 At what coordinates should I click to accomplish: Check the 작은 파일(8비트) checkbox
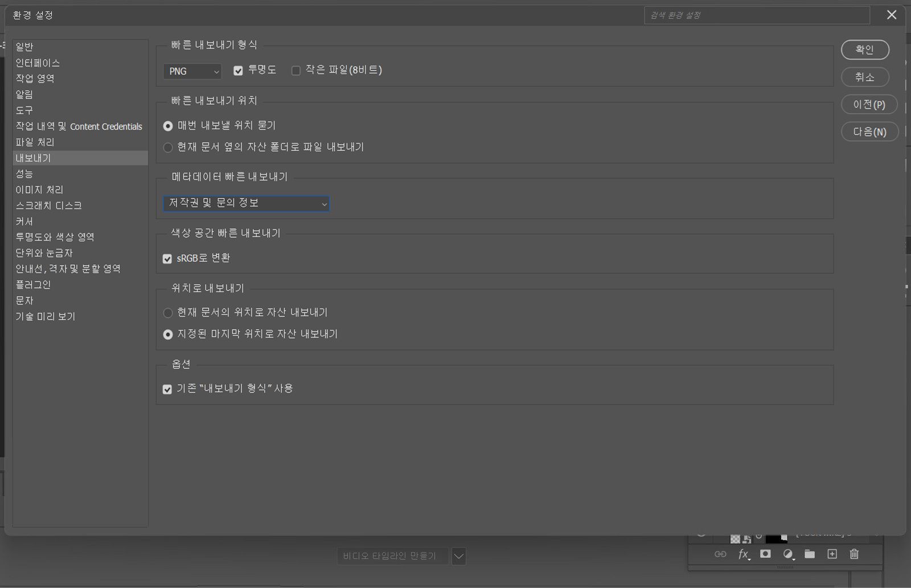[x=296, y=70]
